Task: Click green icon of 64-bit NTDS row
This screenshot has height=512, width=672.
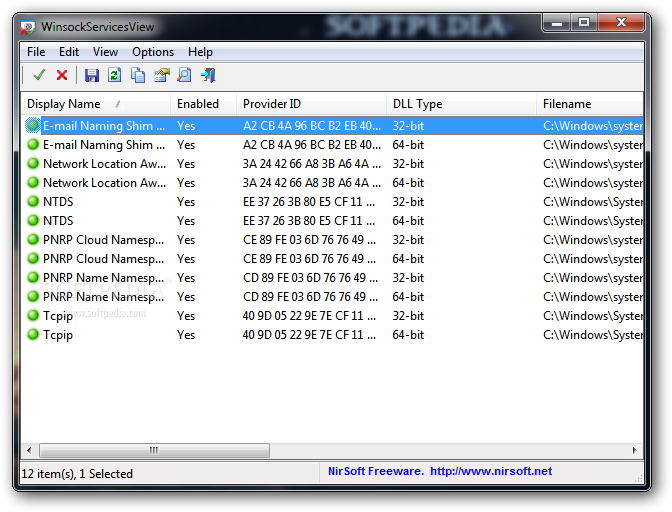Action: [33, 221]
